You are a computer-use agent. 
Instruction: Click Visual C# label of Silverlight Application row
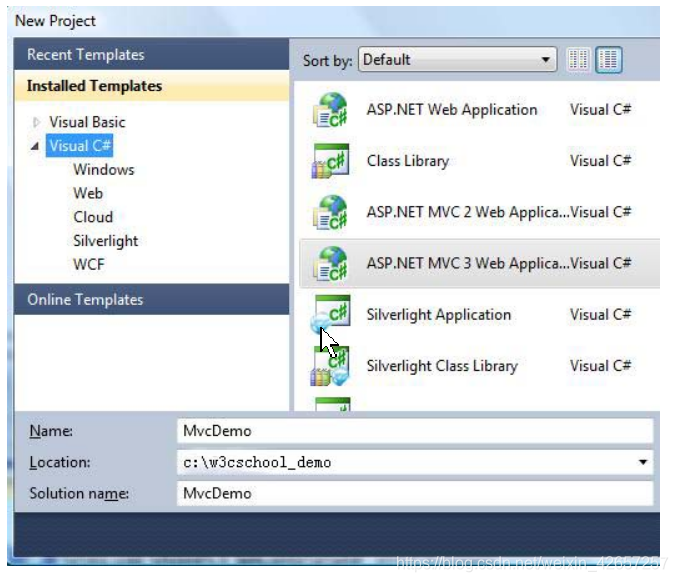pos(600,314)
